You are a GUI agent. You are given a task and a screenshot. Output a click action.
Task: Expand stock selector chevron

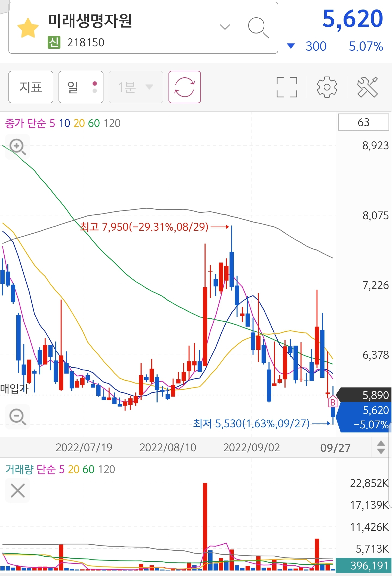pos(225,27)
